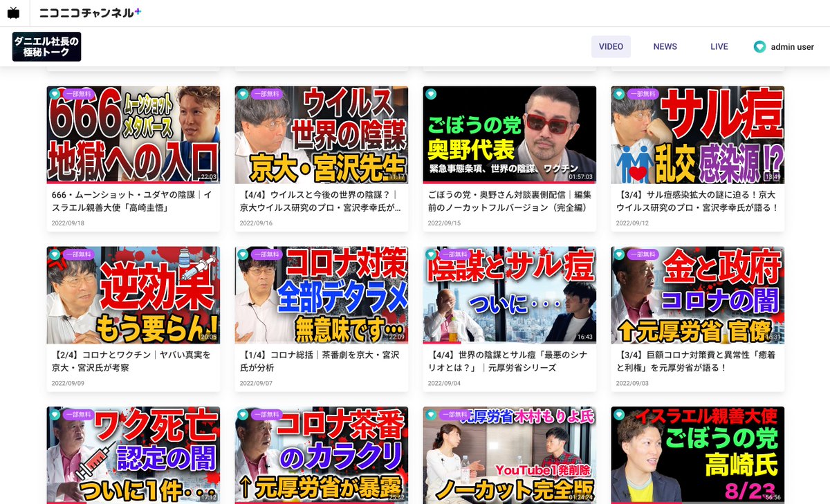The width and height of the screenshot is (830, 504).
Task: Click the heart icon on the ワク死亡 thumbnail
Action: 55,415
